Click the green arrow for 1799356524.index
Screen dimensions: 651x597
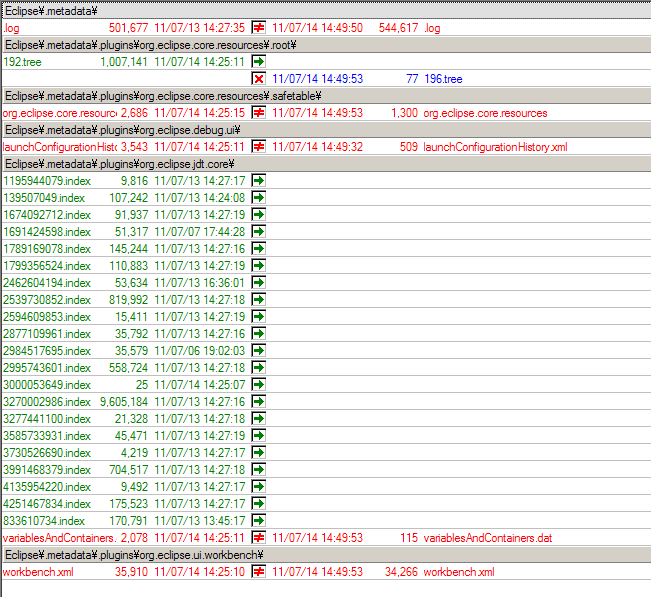point(259,266)
